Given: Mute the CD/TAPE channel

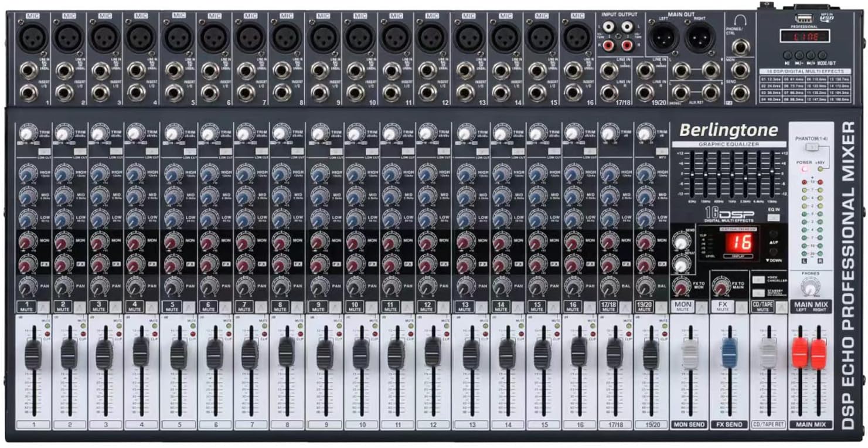Looking at the screenshot, I should [x=763, y=307].
